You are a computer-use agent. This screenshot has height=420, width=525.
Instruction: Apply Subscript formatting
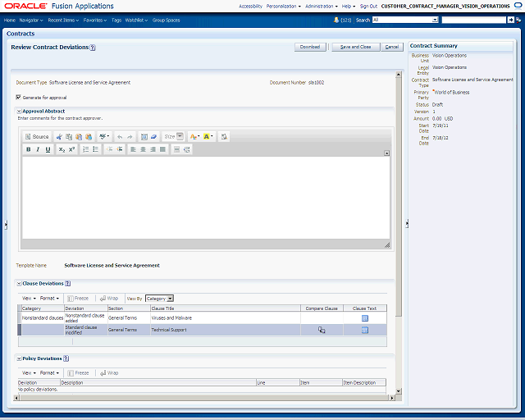pos(62,149)
